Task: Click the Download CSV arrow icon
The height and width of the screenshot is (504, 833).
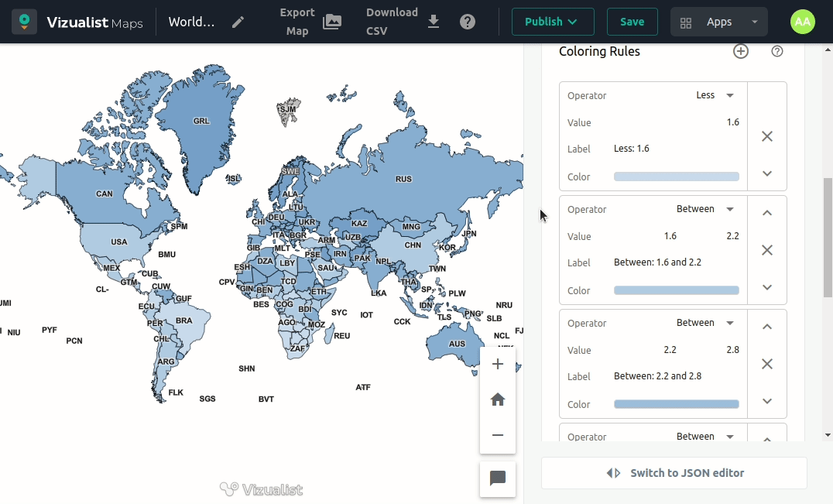Action: click(434, 22)
